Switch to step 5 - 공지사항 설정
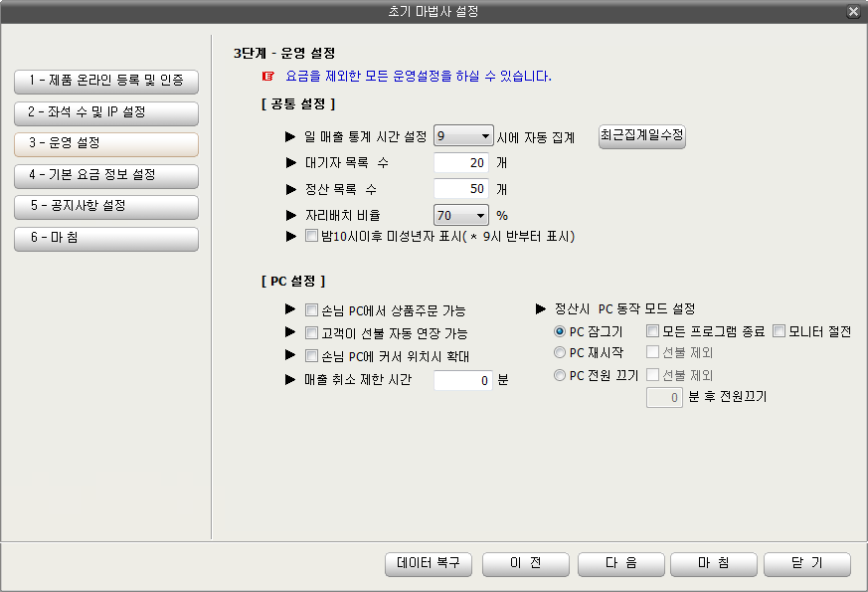This screenshot has width=868, height=592. [x=106, y=207]
